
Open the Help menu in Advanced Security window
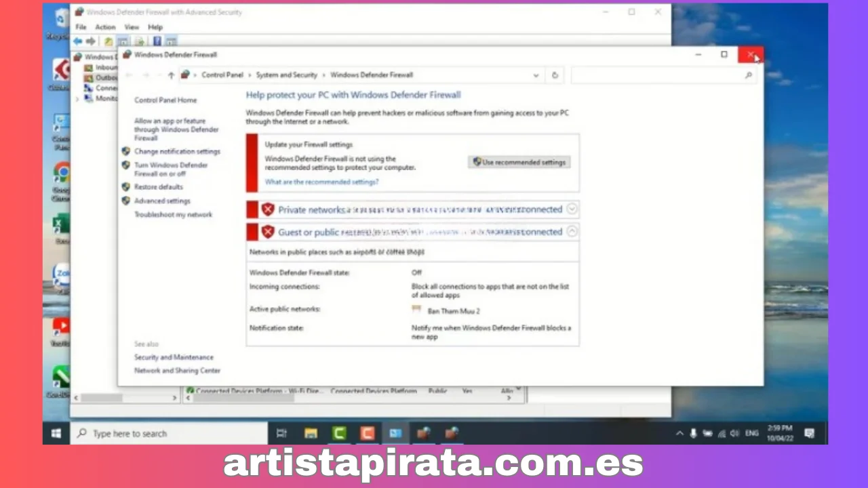[155, 27]
